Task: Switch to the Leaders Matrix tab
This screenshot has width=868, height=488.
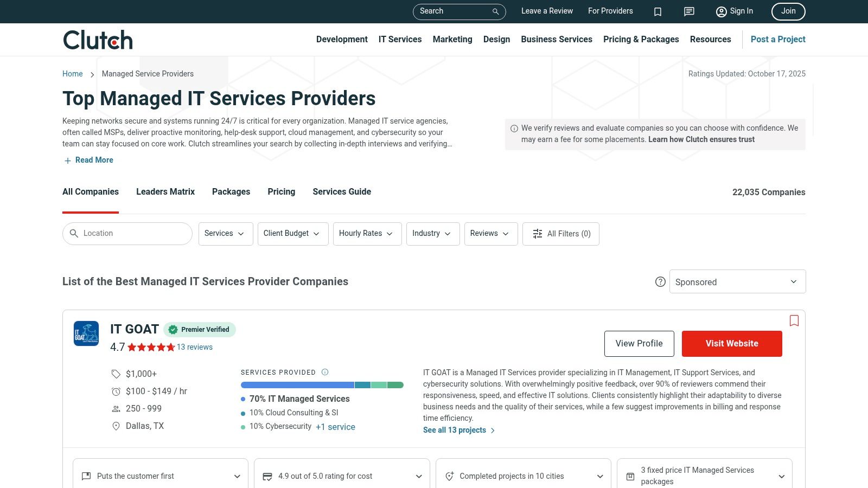Action: tap(165, 191)
